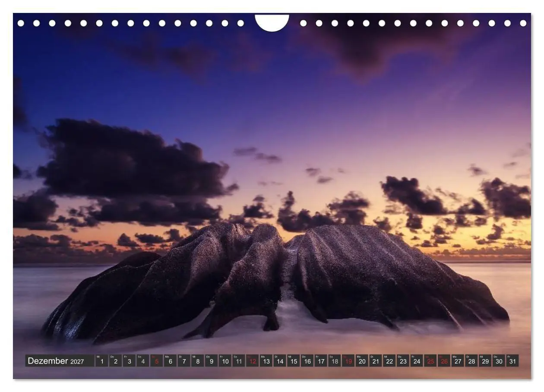
Task: Select day 28 in the calendar strip
Action: (x=471, y=361)
